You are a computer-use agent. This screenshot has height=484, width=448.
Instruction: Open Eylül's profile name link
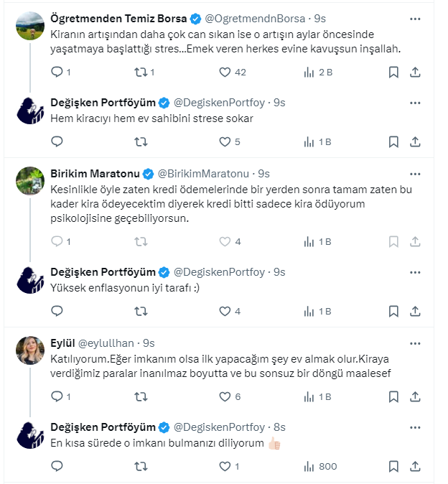click(62, 342)
